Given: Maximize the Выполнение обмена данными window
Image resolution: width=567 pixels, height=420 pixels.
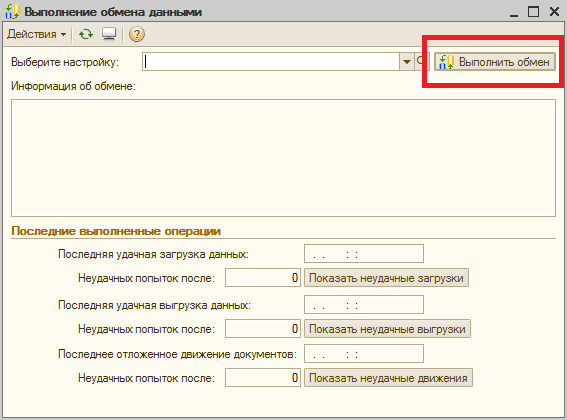Looking at the screenshot, I should tap(533, 11).
